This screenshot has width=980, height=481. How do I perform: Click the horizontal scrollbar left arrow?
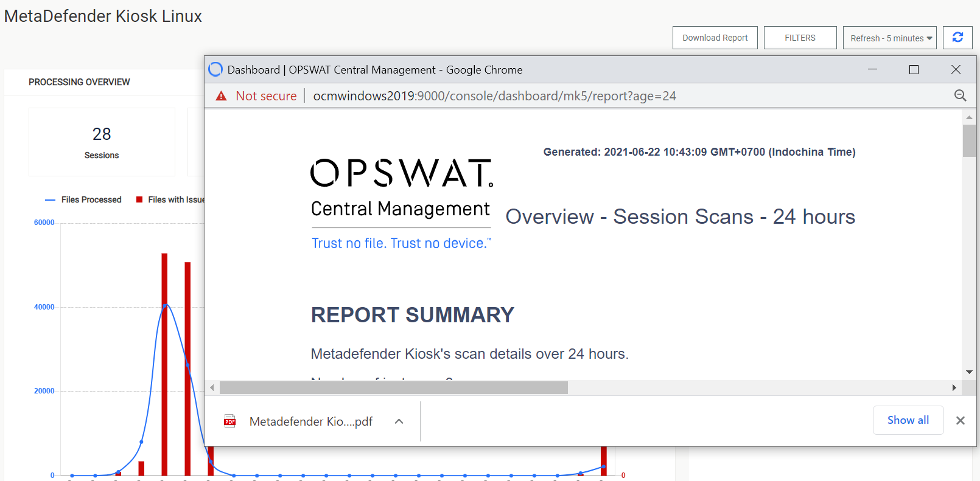click(x=212, y=387)
